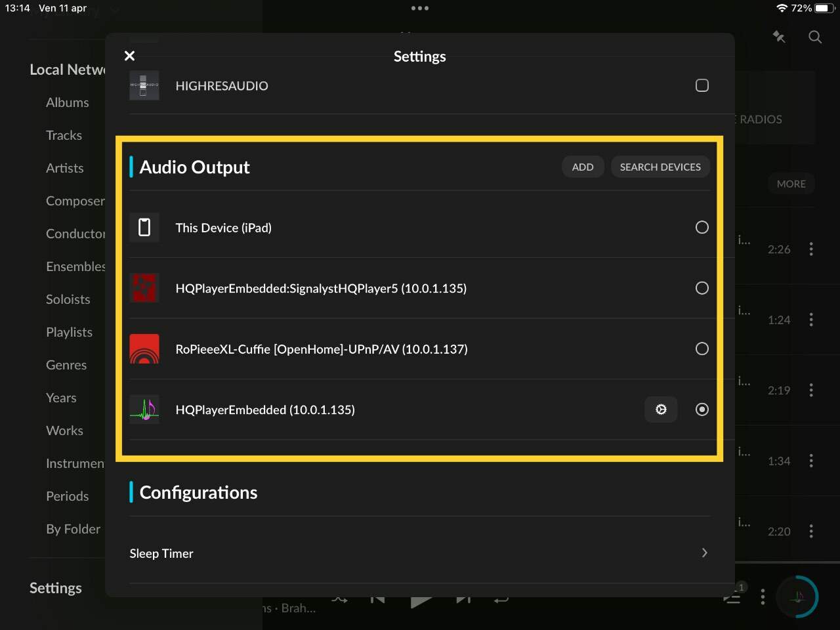
Task: Click the HQPlayerEmbedded (10.0.1.135) device name text
Action: click(265, 409)
